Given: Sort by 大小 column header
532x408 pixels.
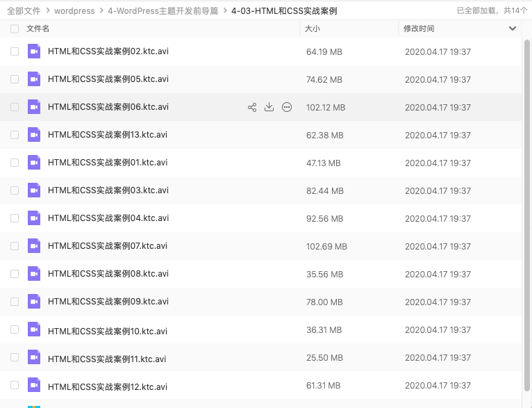Looking at the screenshot, I should [313, 29].
